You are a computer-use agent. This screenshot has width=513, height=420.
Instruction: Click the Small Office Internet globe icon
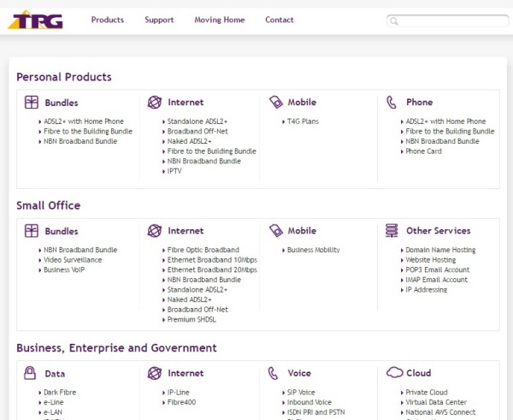tap(155, 231)
